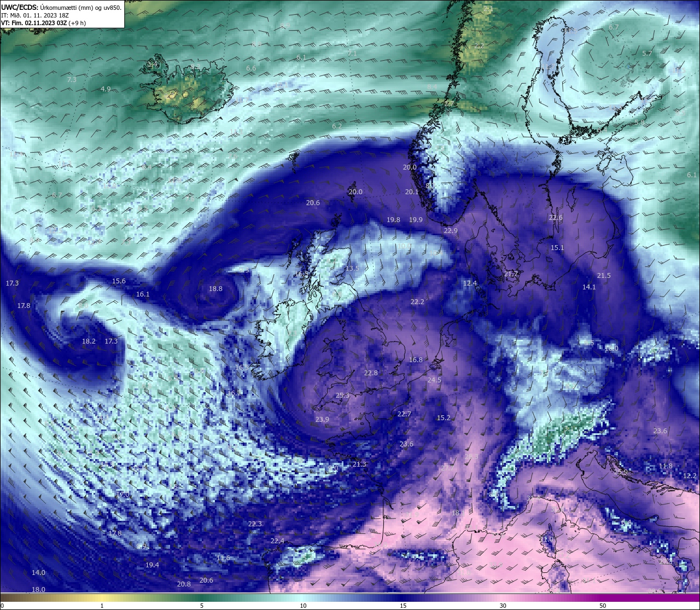Select the 16.8 value label

(x=416, y=359)
